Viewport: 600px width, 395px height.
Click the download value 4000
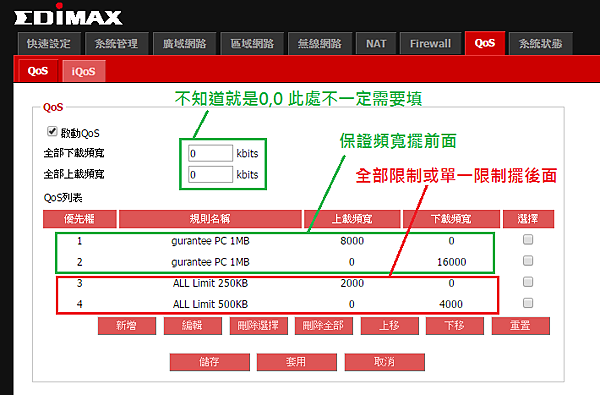pyautogui.click(x=451, y=304)
